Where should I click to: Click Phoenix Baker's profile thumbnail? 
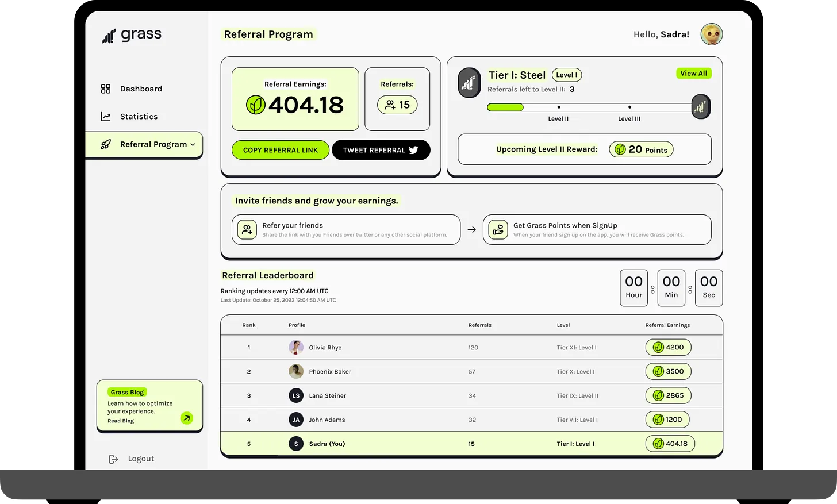tap(296, 371)
